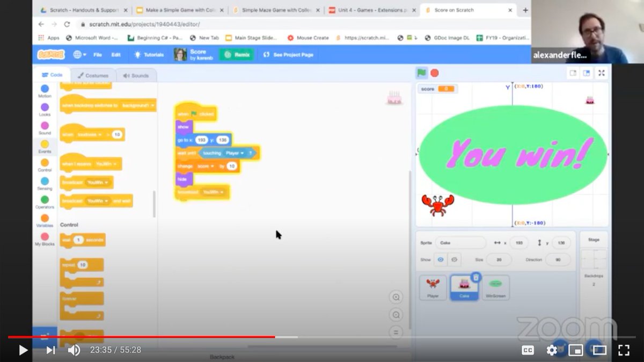Open YouWin dropdown in palette 'broadcast' block
Screen dimensions: 644x362
[x=97, y=183]
